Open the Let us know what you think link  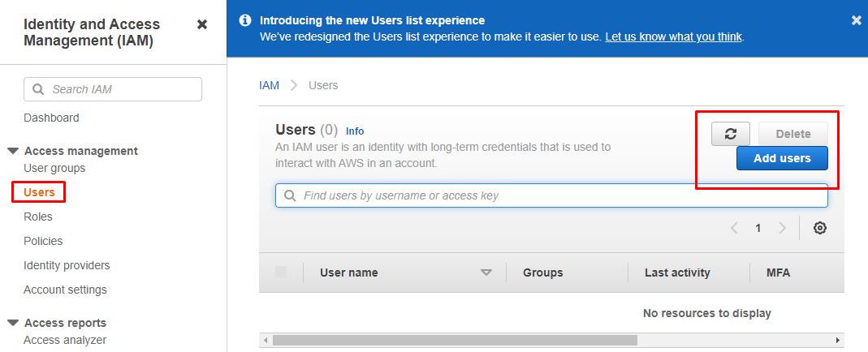[673, 36]
